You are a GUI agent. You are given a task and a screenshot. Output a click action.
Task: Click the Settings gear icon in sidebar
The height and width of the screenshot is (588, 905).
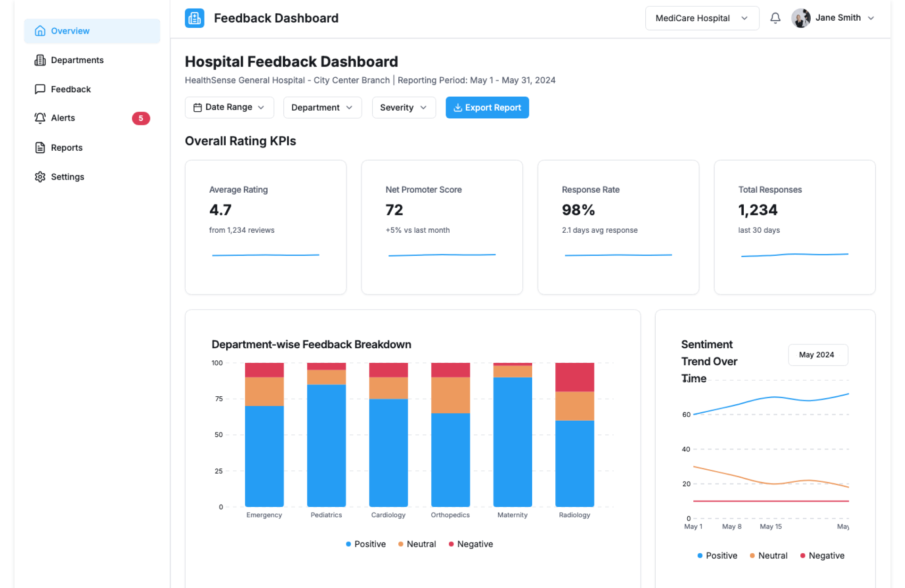40,177
